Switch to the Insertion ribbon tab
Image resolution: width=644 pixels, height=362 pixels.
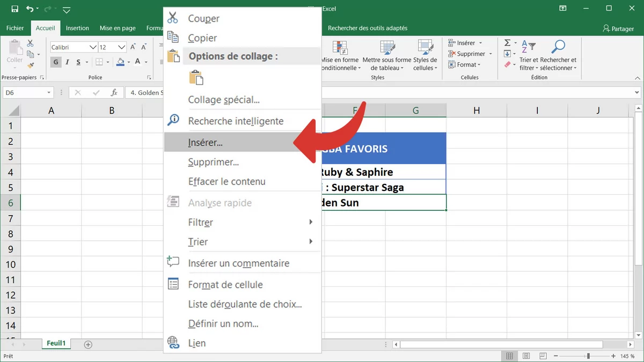(77, 28)
